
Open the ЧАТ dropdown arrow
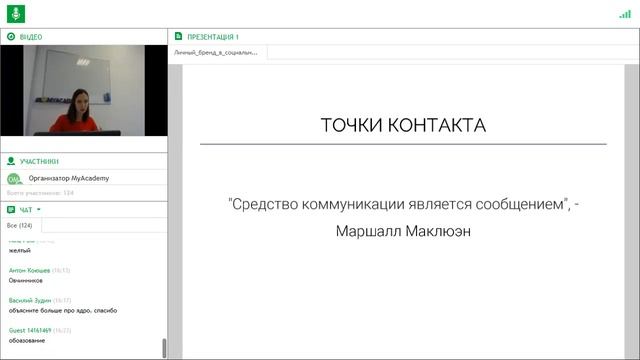39,210
